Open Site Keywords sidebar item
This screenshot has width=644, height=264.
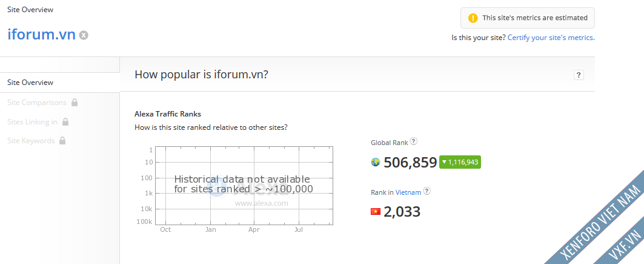pyautogui.click(x=31, y=141)
